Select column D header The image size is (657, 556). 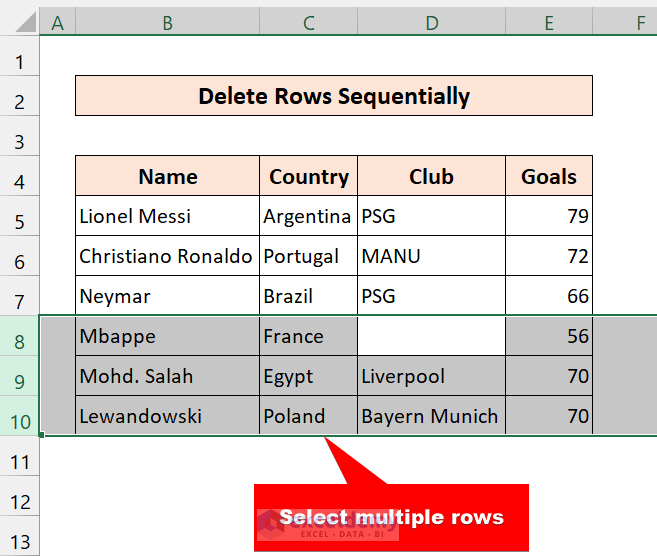[x=431, y=21]
